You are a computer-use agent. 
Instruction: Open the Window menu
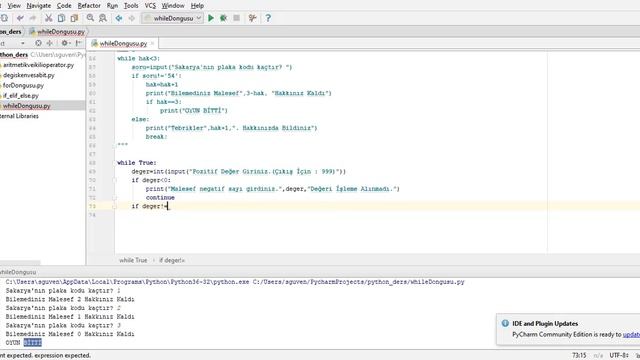pos(173,6)
